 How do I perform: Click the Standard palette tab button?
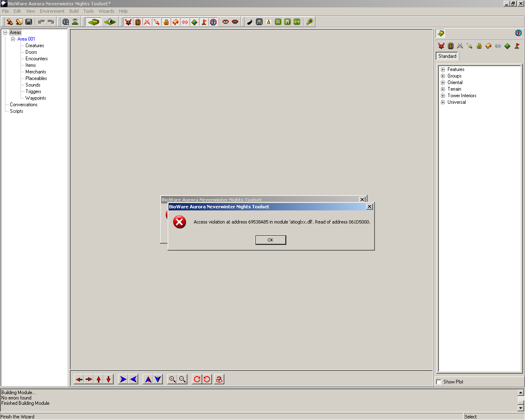pyautogui.click(x=447, y=56)
